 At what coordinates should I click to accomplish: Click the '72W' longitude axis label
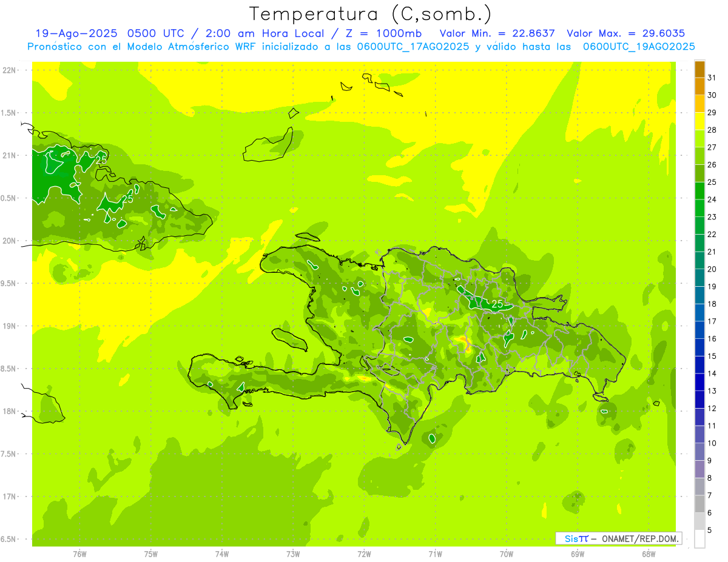tap(364, 554)
